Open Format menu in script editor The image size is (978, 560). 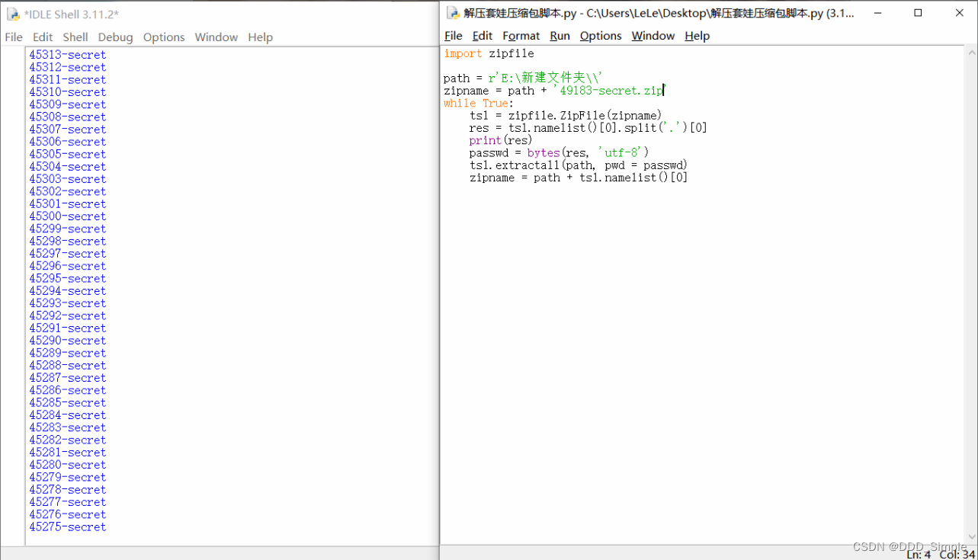[x=521, y=36]
